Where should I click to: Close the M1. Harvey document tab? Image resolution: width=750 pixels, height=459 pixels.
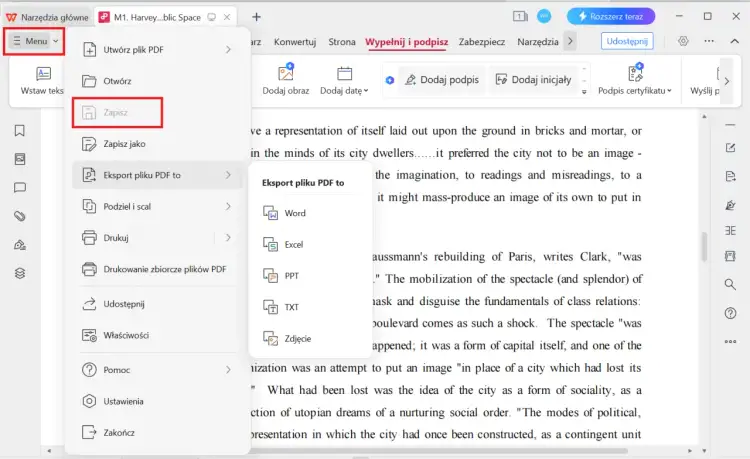[x=227, y=17]
